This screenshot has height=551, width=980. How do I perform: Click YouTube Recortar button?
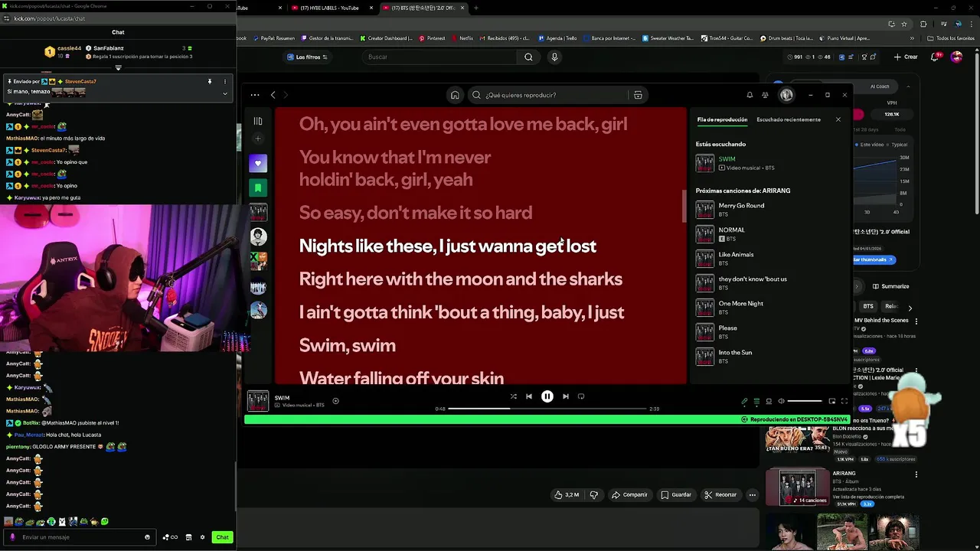coord(720,494)
